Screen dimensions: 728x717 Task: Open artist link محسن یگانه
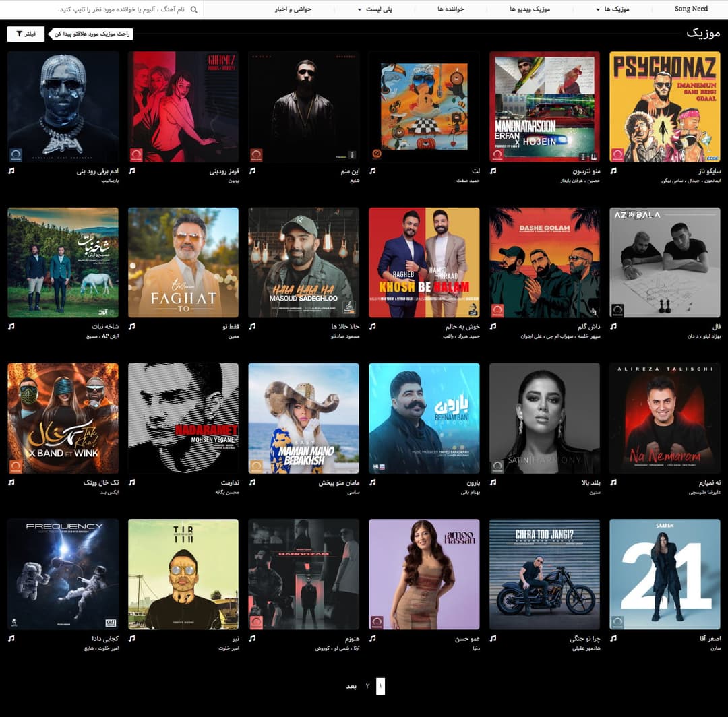click(x=227, y=492)
